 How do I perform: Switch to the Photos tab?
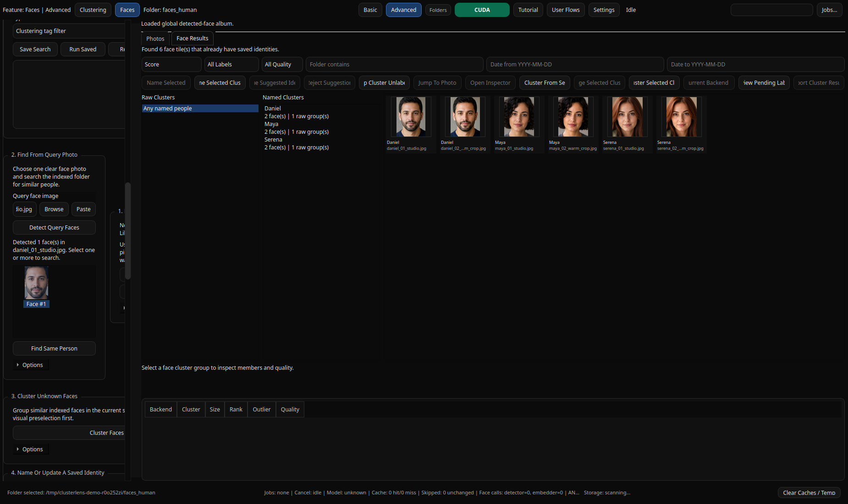tap(155, 38)
